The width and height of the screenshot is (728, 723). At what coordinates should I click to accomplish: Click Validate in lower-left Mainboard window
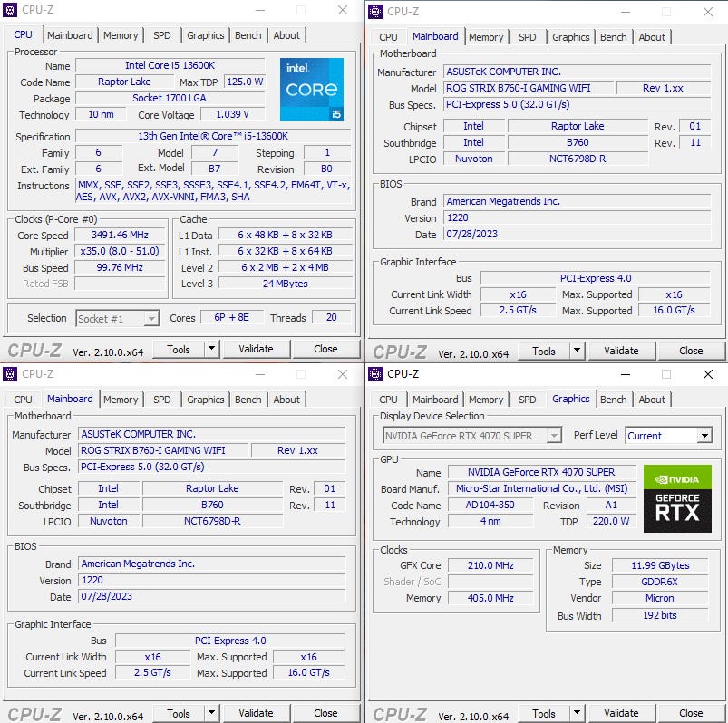pos(257,713)
